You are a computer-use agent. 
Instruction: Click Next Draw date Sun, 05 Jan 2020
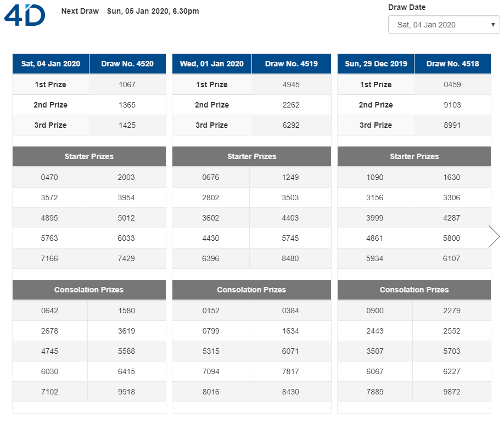point(153,11)
